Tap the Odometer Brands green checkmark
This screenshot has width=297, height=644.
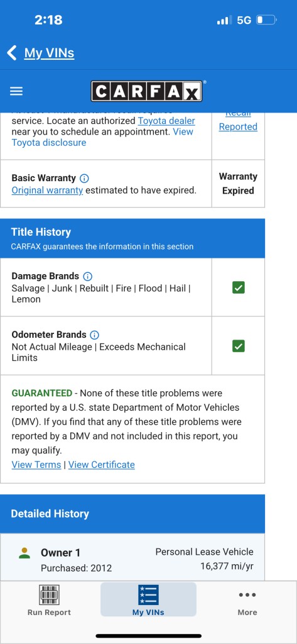[239, 347]
